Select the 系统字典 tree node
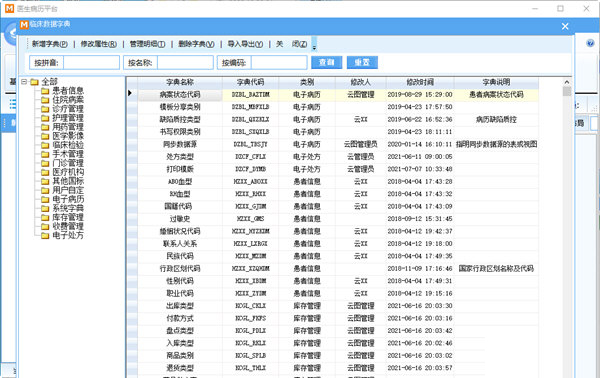Image resolution: width=600 pixels, height=378 pixels. [x=68, y=209]
